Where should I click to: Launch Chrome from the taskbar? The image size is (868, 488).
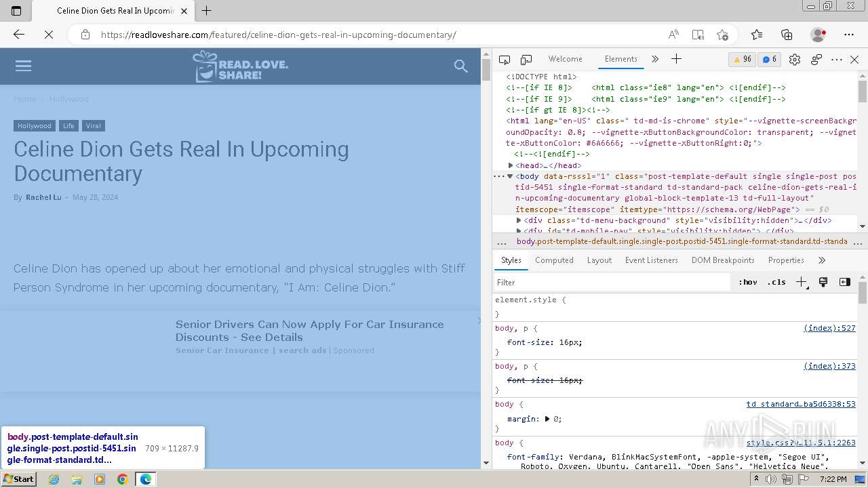pyautogui.click(x=122, y=479)
